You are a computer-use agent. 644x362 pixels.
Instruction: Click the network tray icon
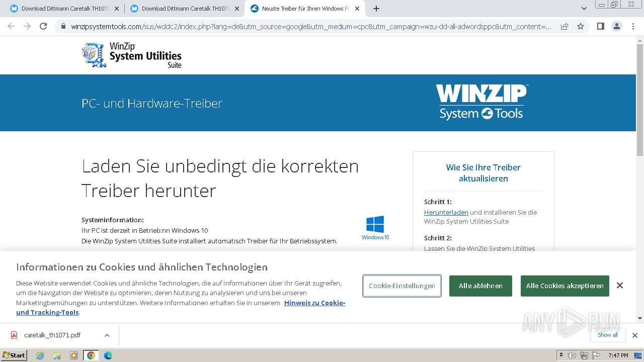(584, 355)
